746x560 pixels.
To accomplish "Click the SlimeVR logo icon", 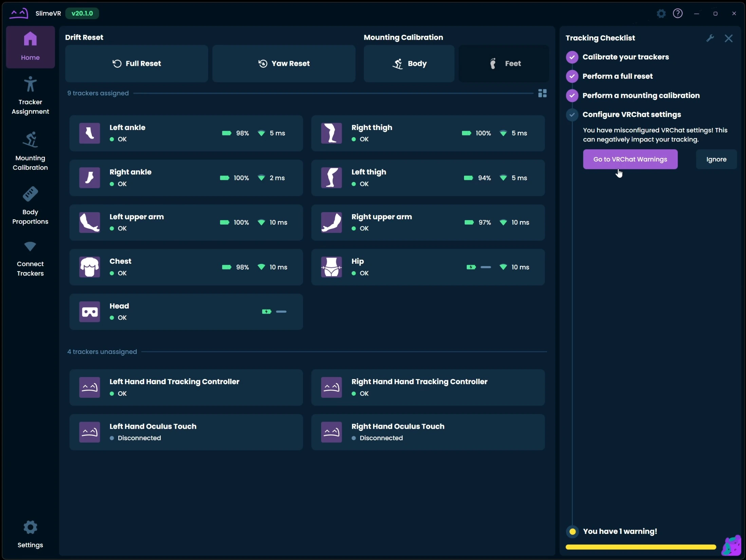I will click(19, 14).
